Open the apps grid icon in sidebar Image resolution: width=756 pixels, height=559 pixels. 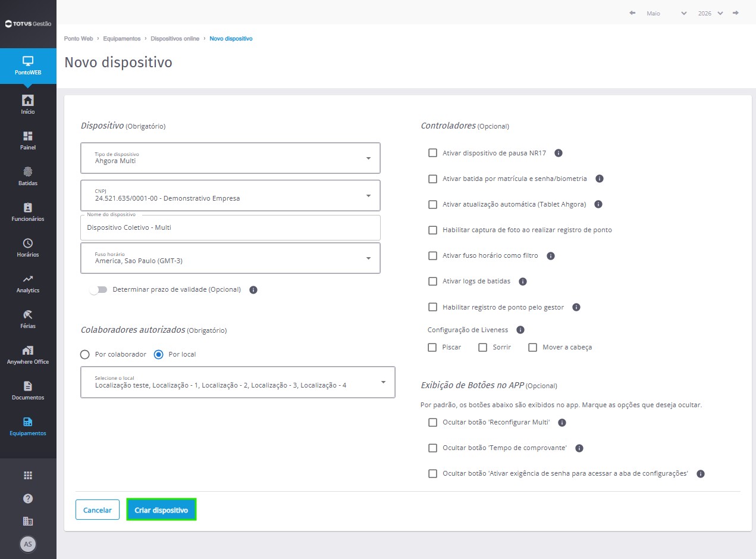pyautogui.click(x=28, y=475)
